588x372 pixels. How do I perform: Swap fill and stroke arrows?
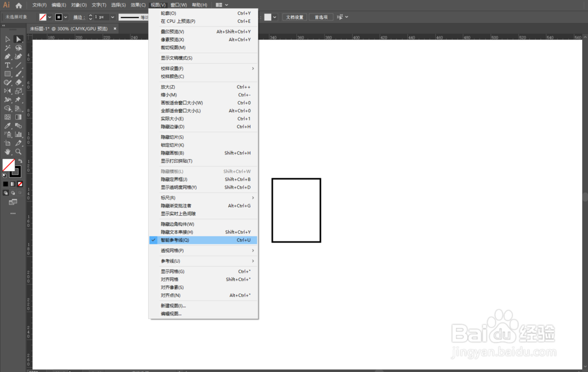[x=20, y=161]
